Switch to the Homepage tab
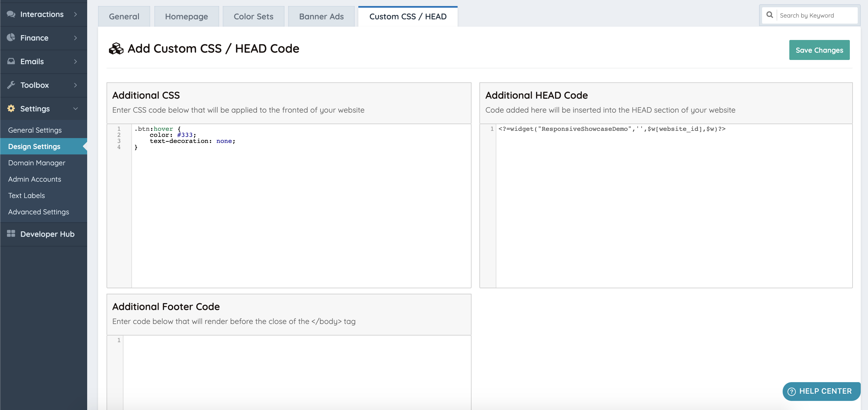 [x=186, y=17]
